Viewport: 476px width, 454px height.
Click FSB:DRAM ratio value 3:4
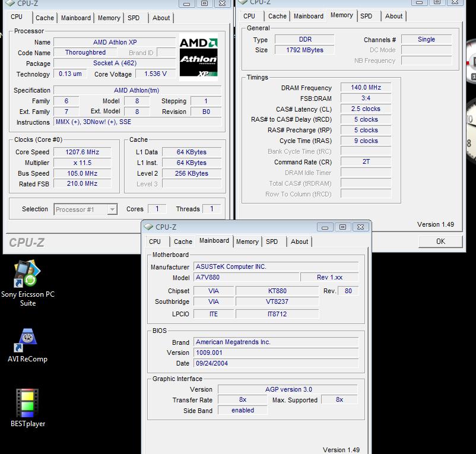[366, 98]
